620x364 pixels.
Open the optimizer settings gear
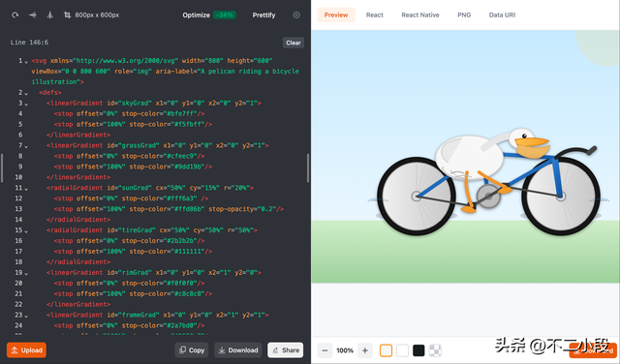point(296,15)
